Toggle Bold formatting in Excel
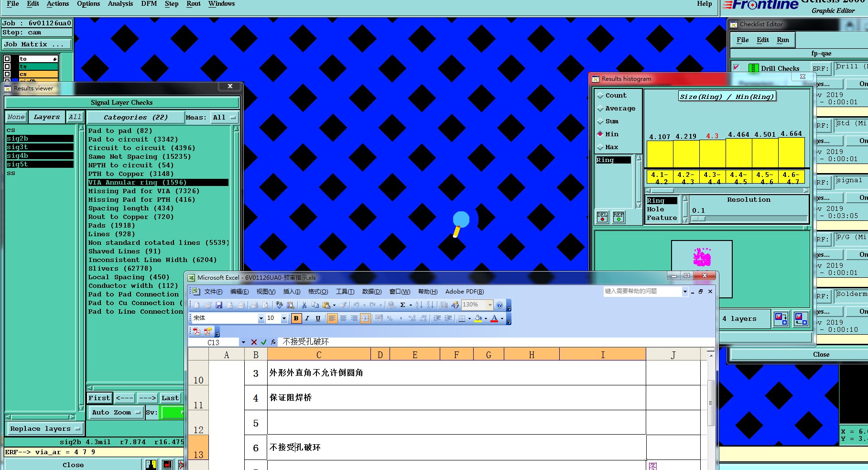The width and height of the screenshot is (868, 470). (296, 318)
